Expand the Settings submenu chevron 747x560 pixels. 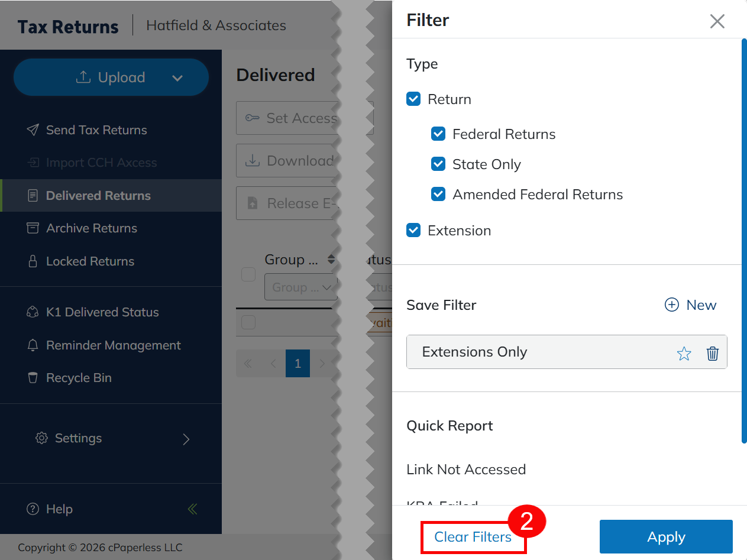[x=186, y=439]
